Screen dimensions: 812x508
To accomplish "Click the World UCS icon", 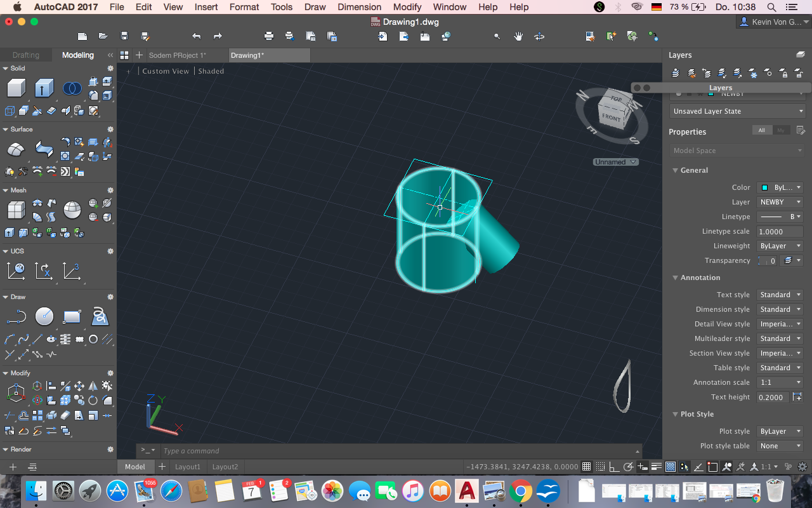I will pyautogui.click(x=16, y=271).
